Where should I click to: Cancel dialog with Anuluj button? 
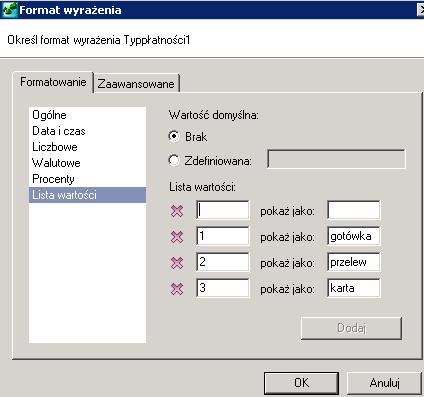[x=384, y=383]
